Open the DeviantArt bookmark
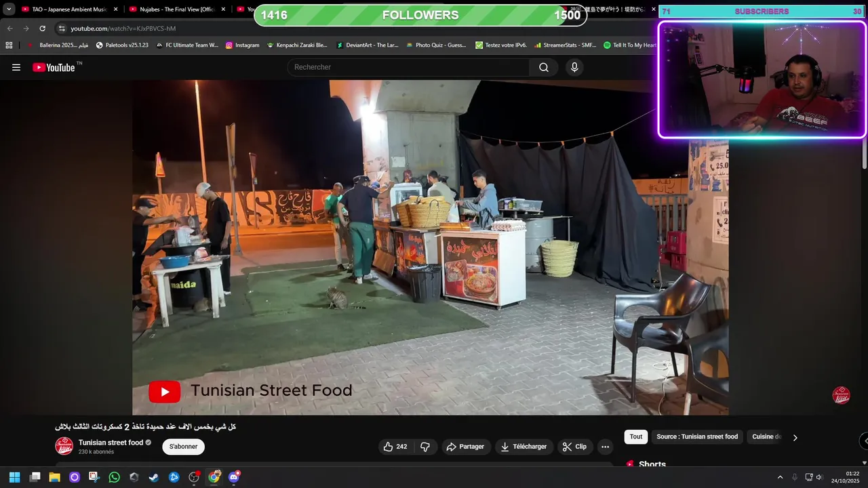868x488 pixels. (x=367, y=45)
